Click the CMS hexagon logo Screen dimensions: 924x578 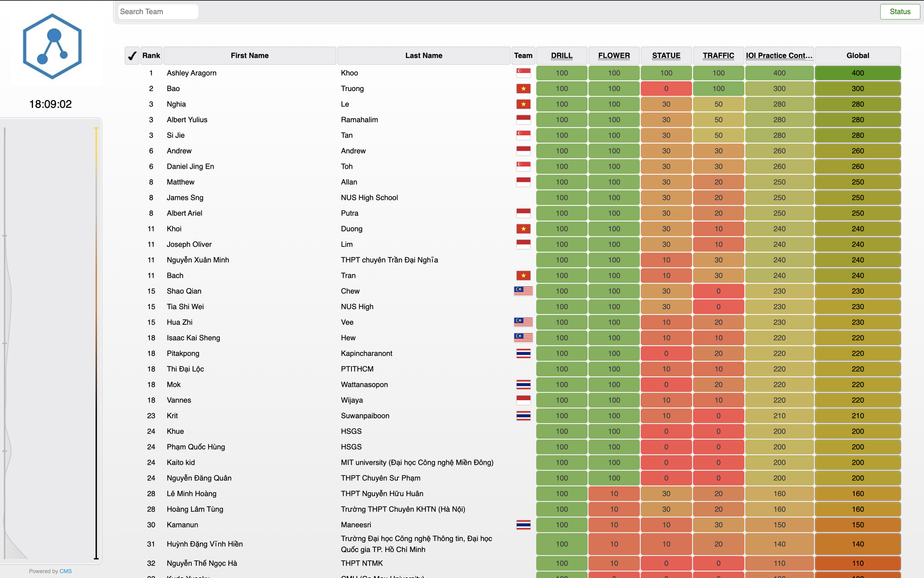[x=52, y=46]
